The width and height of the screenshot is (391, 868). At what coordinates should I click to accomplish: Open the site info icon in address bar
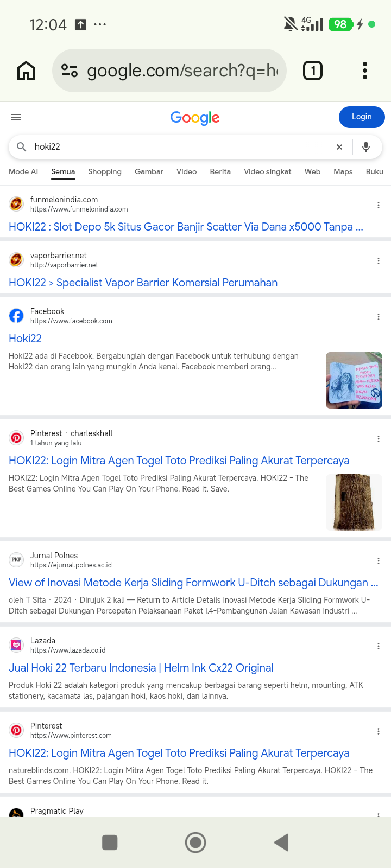70,71
